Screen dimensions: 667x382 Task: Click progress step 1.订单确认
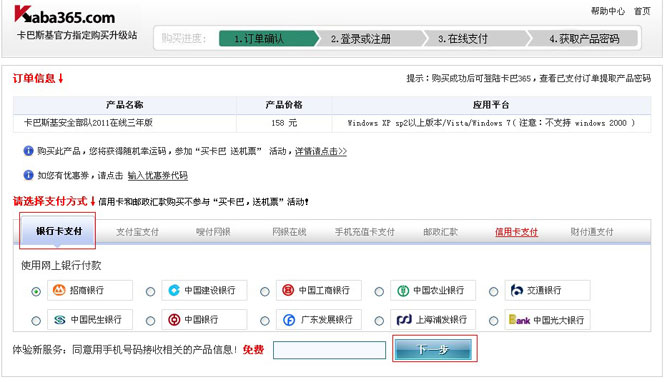pyautogui.click(x=268, y=39)
